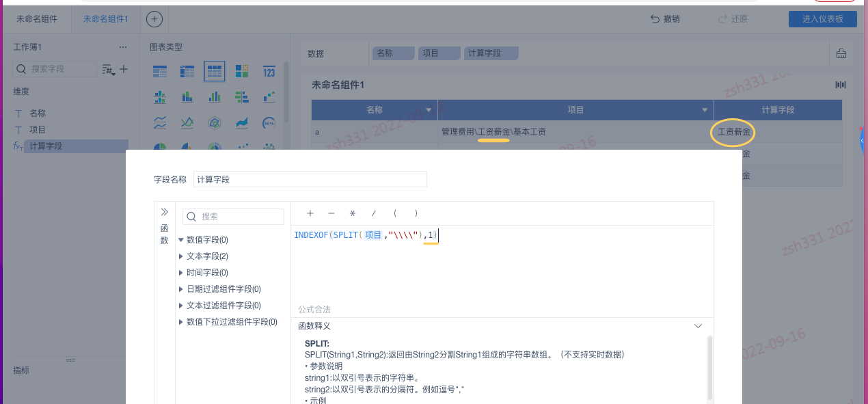This screenshot has width=868, height=404.
Task: Expand the 文本字段(2) tree node
Action: tap(181, 256)
